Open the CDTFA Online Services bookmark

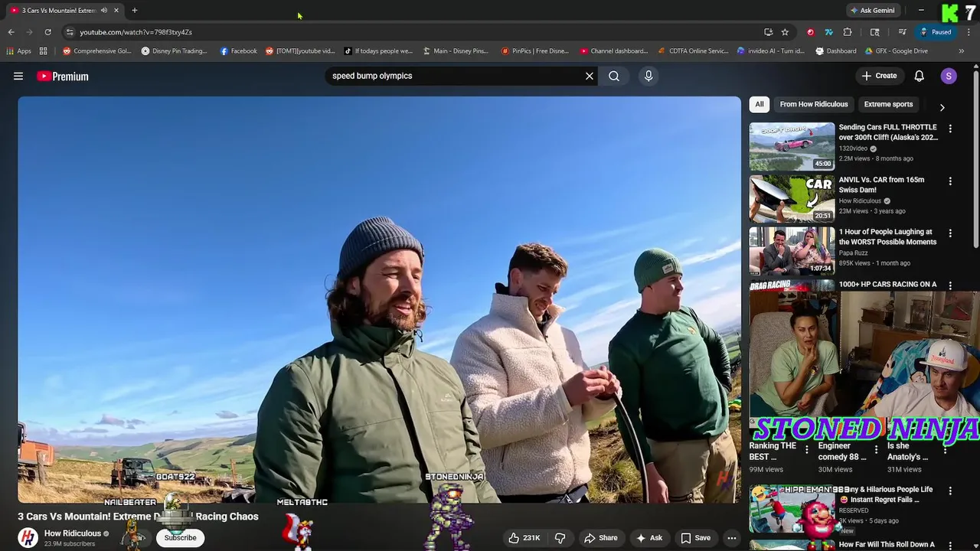[x=693, y=51]
